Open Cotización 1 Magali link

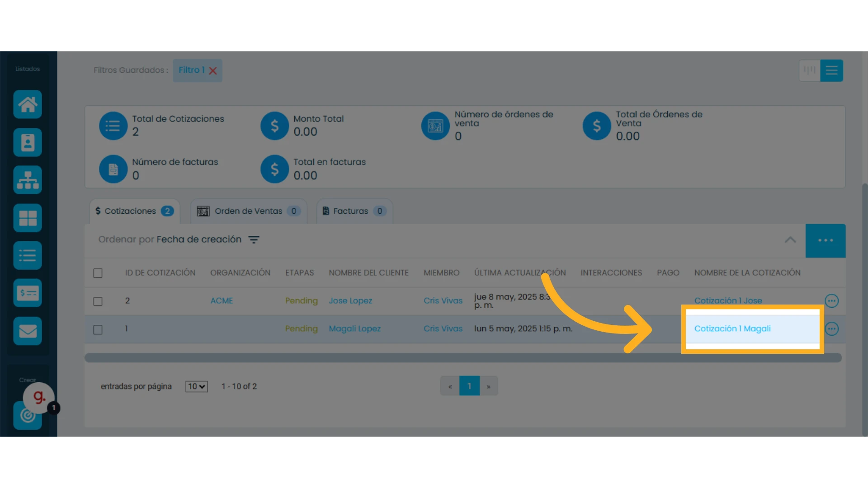click(732, 328)
